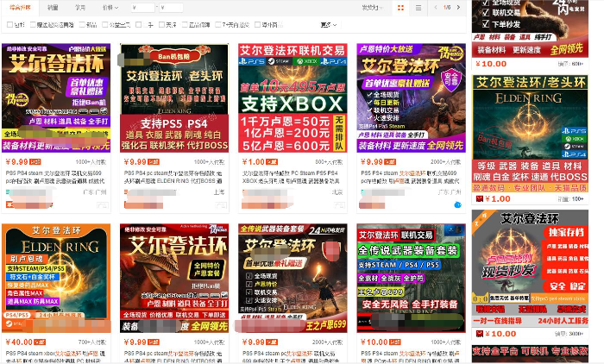The width and height of the screenshot is (604, 364).
Task: Select the 销量 sort tab
Action: pyautogui.click(x=53, y=8)
